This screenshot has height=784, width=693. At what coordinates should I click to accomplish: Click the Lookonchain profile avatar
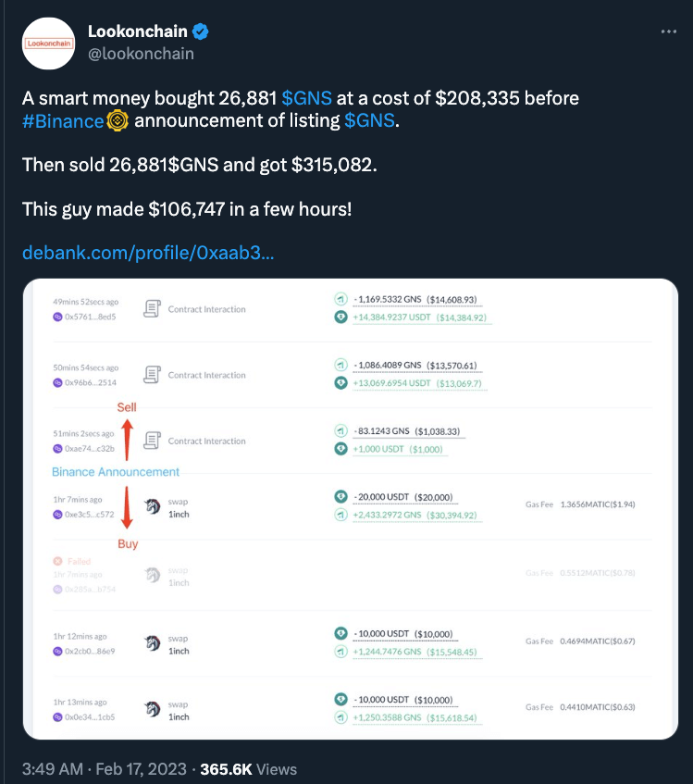click(x=48, y=43)
